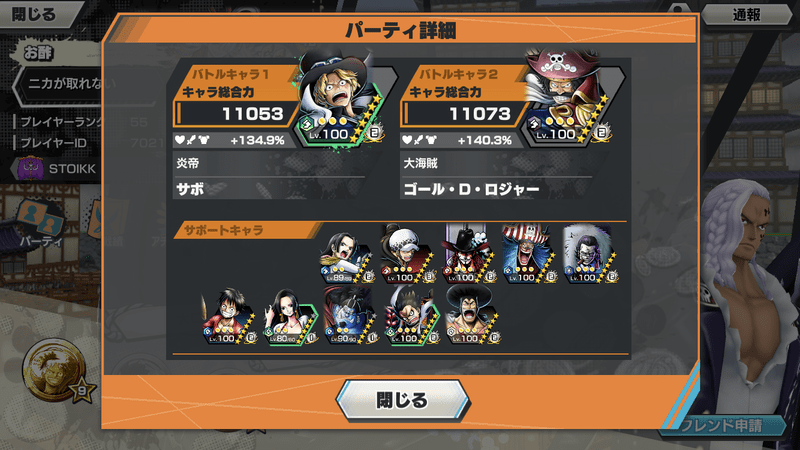Screen dimensions: 800x450
Task: Select Mihawk support character icon
Action: 469,254
